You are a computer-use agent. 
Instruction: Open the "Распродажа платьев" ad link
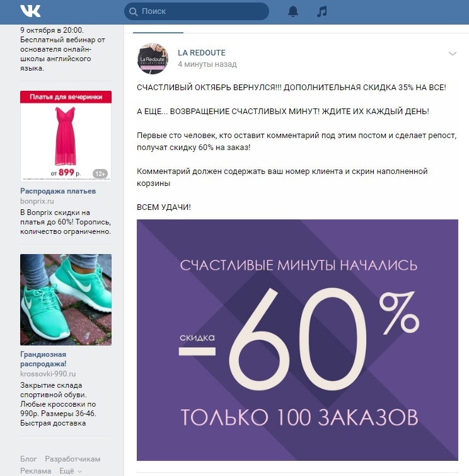58,191
